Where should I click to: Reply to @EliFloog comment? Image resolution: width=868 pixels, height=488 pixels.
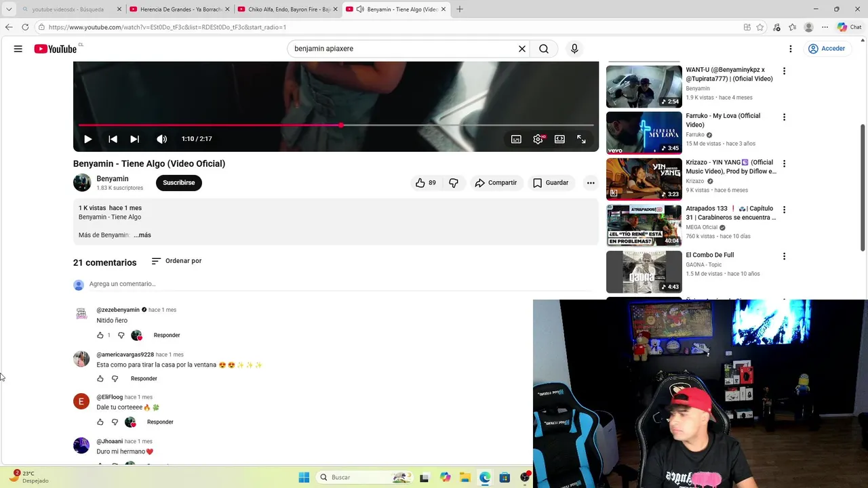(x=160, y=422)
